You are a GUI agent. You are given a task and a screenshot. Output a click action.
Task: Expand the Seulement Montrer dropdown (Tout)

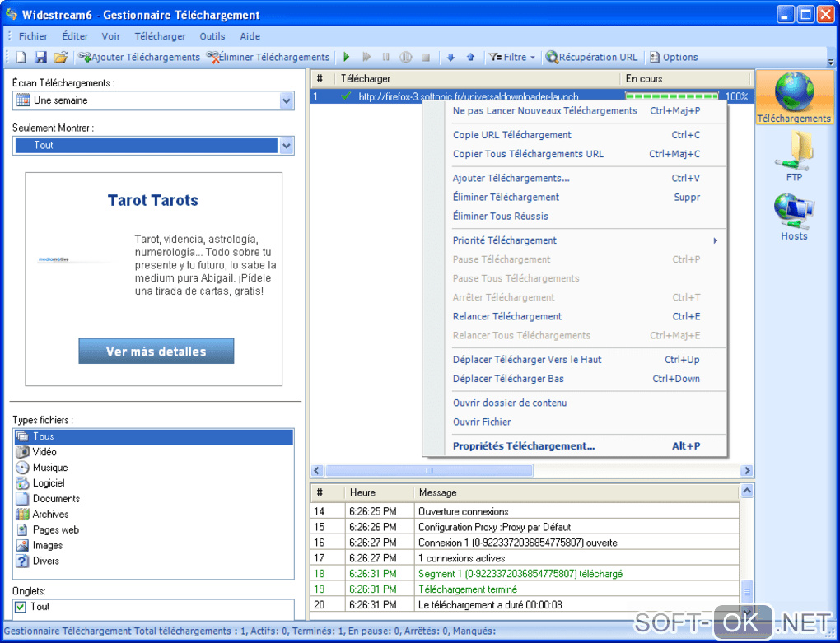[x=287, y=146]
